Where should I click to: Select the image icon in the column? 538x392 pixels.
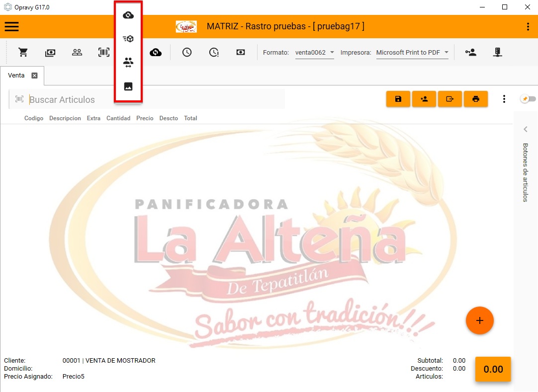click(128, 86)
